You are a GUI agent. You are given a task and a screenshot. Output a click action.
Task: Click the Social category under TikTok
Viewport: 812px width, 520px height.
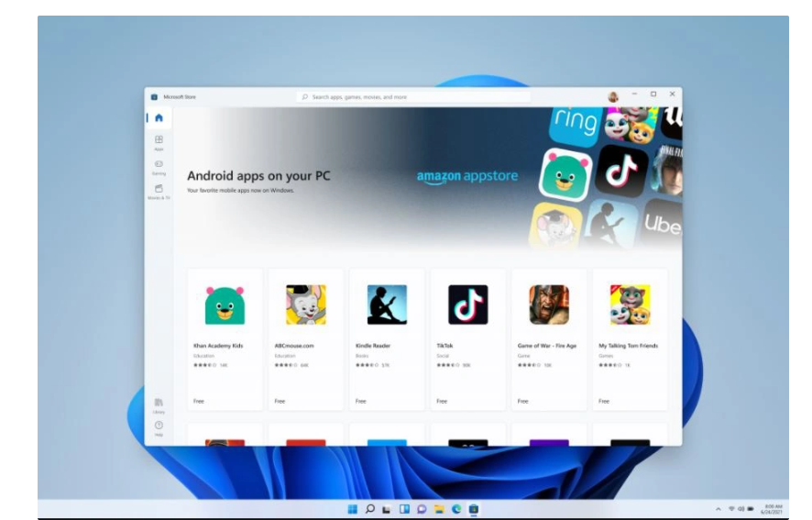443,356
